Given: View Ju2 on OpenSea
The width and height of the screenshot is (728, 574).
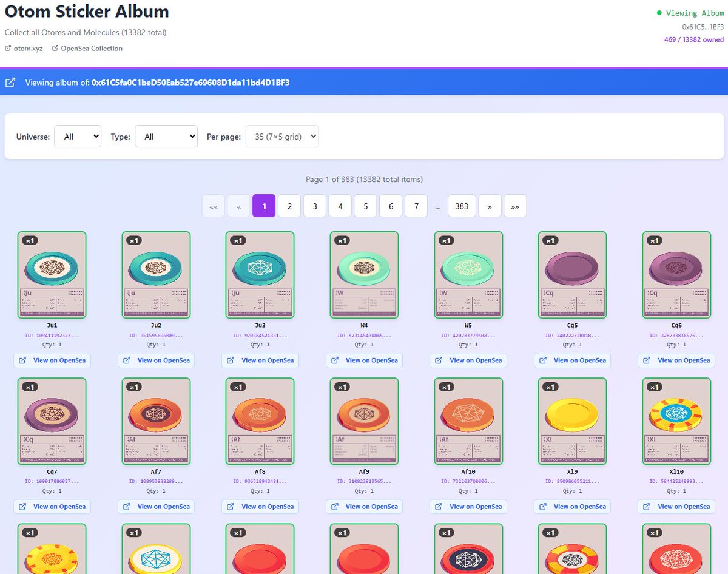Looking at the screenshot, I should pos(157,360).
